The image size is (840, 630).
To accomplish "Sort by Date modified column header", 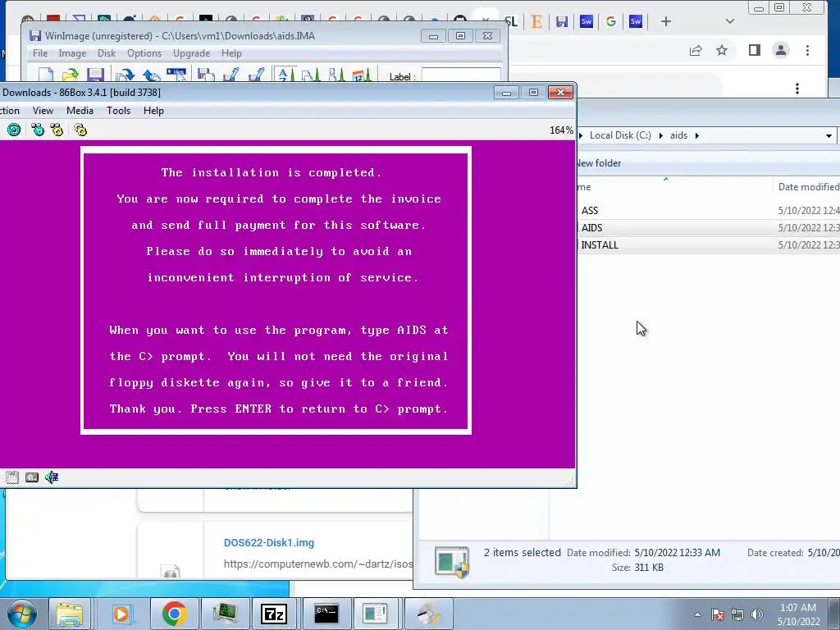I will (x=807, y=186).
